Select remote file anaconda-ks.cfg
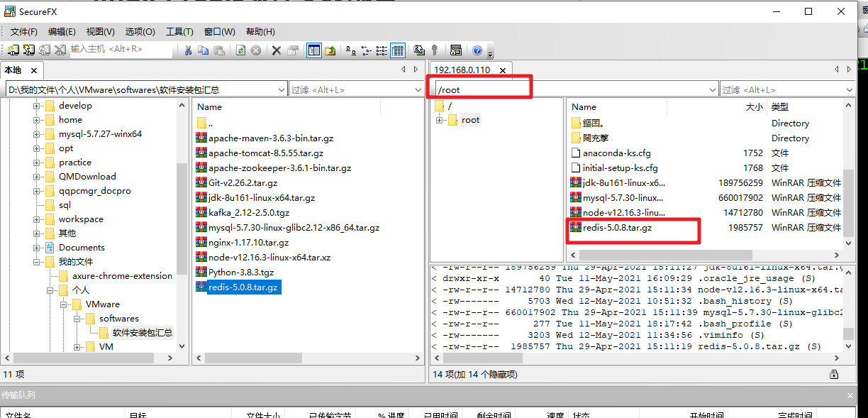This screenshot has height=418, width=868. tap(616, 153)
